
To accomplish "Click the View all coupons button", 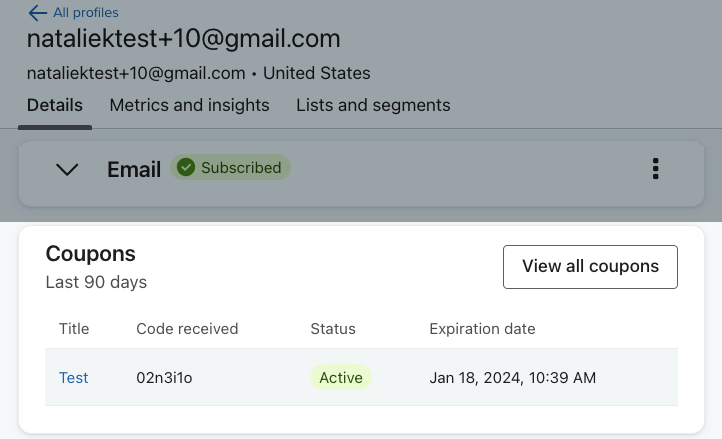I will pos(590,267).
